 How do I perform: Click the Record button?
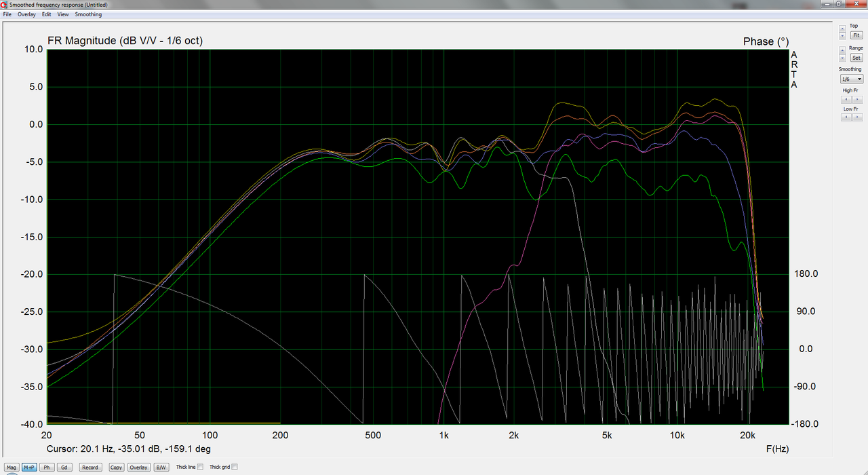click(x=90, y=467)
